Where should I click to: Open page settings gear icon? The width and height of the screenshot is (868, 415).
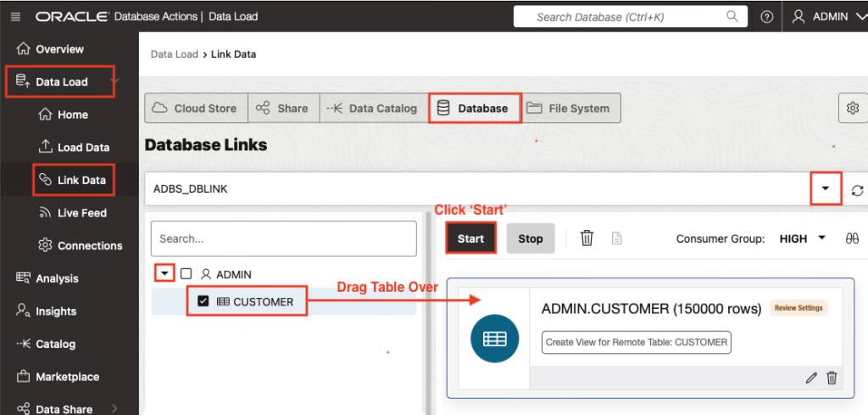pyautogui.click(x=853, y=108)
